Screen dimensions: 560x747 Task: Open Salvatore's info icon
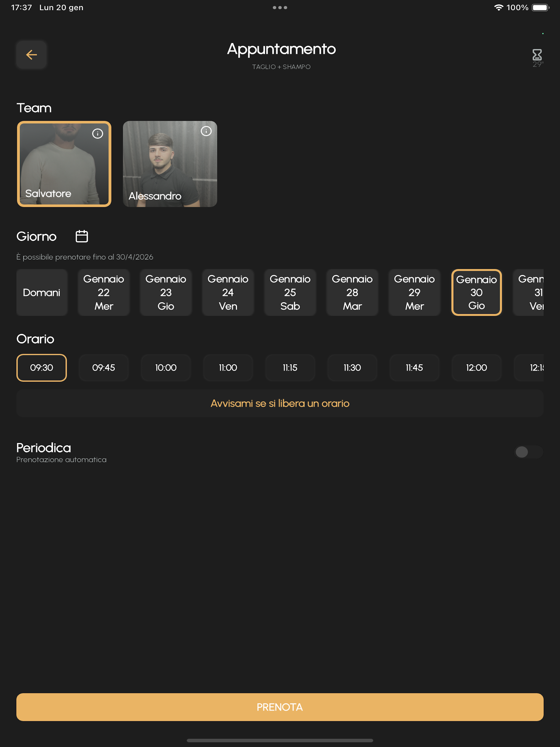pos(98,134)
